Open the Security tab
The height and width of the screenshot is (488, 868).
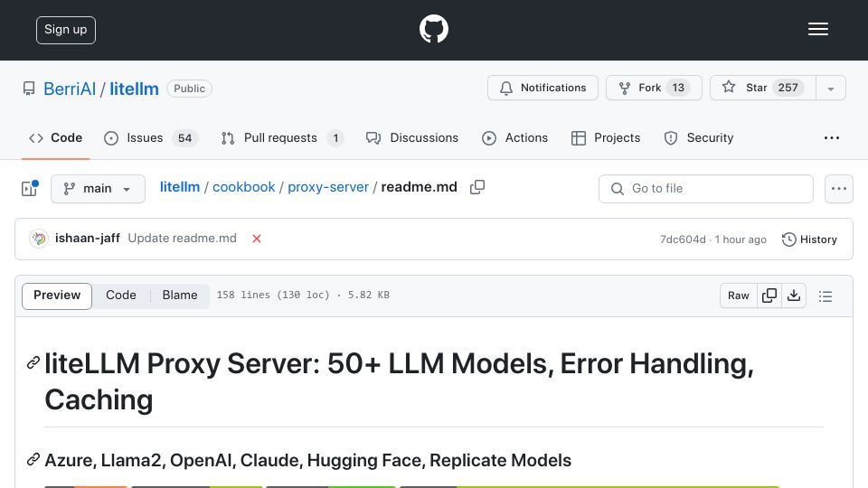699,137
